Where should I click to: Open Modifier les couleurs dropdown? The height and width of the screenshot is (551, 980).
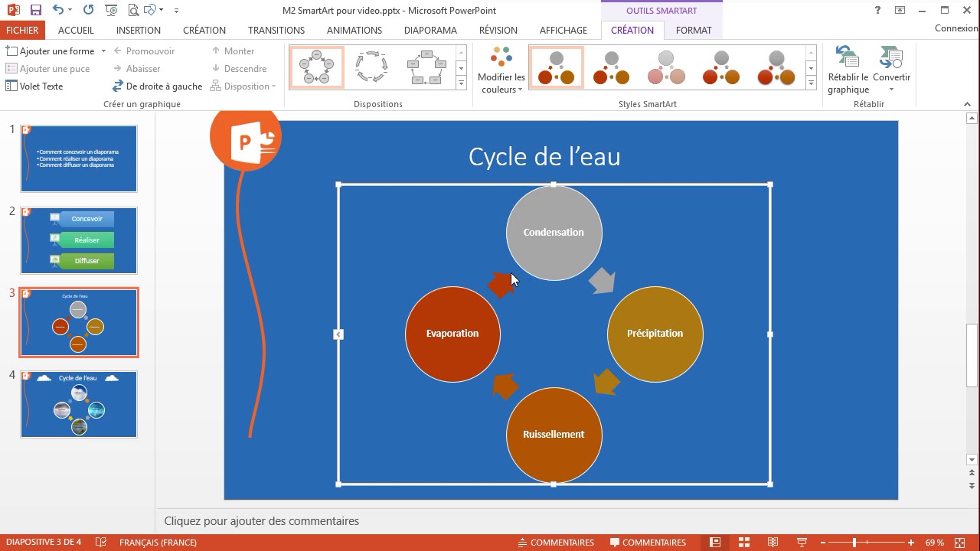click(x=501, y=70)
